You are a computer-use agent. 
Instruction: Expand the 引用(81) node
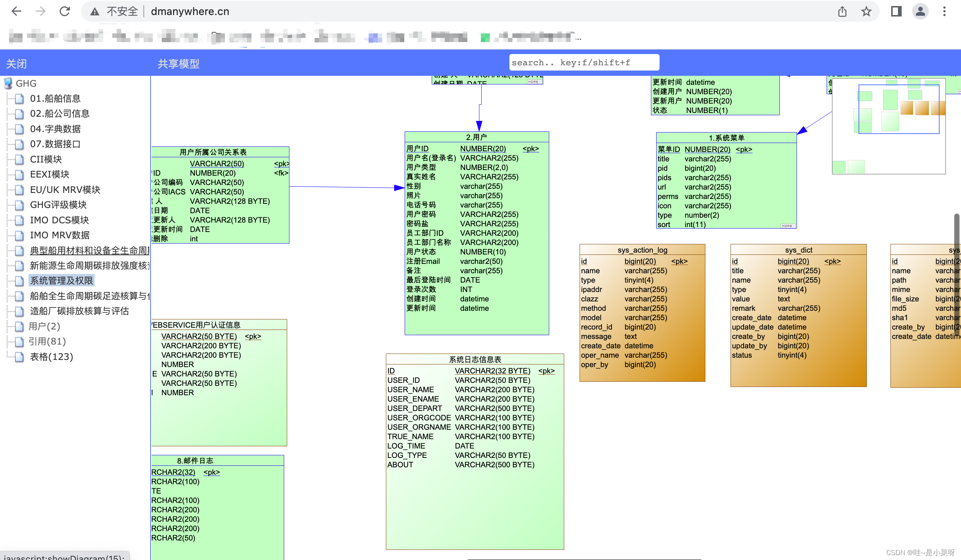click(x=47, y=342)
